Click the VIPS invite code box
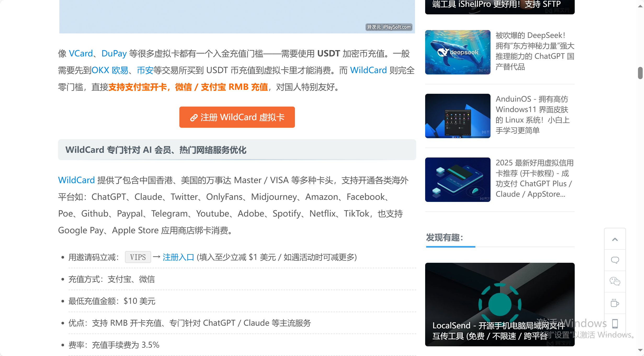 point(138,257)
